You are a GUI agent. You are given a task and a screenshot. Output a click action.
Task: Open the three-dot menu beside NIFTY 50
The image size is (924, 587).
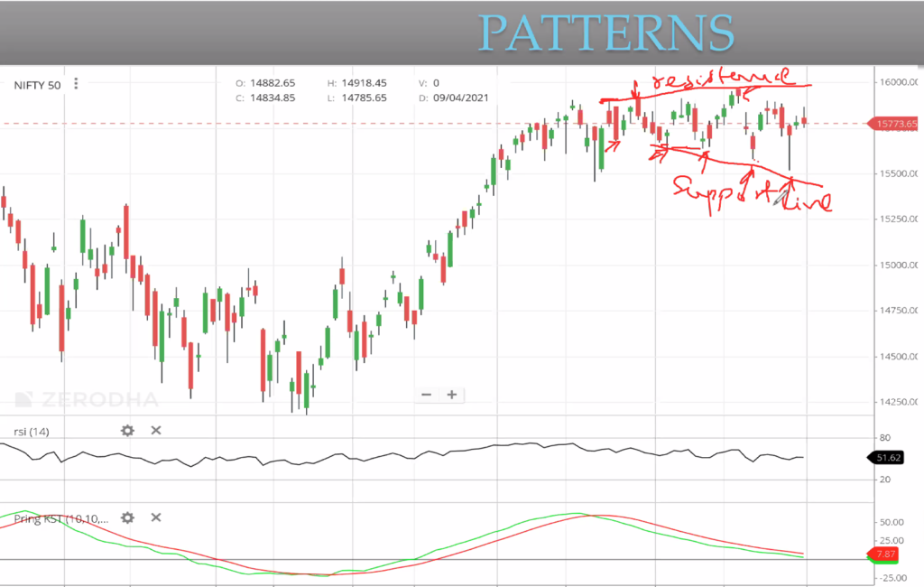[77, 84]
